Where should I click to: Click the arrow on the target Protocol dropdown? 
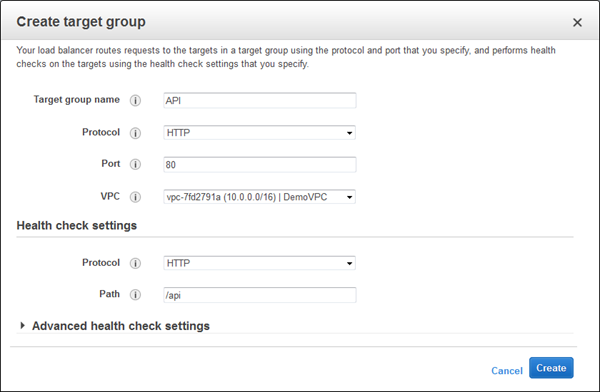[349, 133]
